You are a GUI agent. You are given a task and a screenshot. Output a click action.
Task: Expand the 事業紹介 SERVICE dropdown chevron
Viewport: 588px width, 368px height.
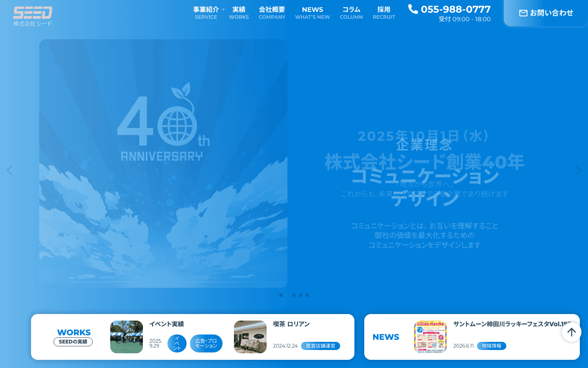[223, 9]
